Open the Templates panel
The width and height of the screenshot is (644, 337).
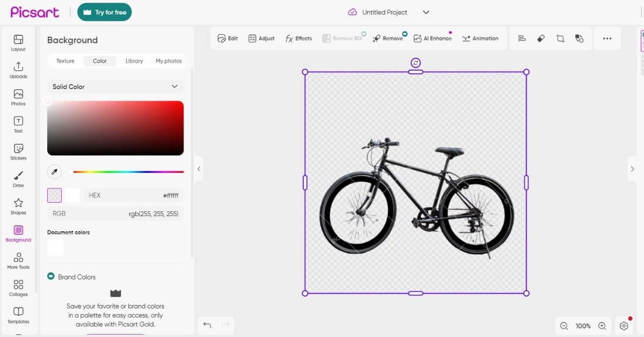click(18, 316)
